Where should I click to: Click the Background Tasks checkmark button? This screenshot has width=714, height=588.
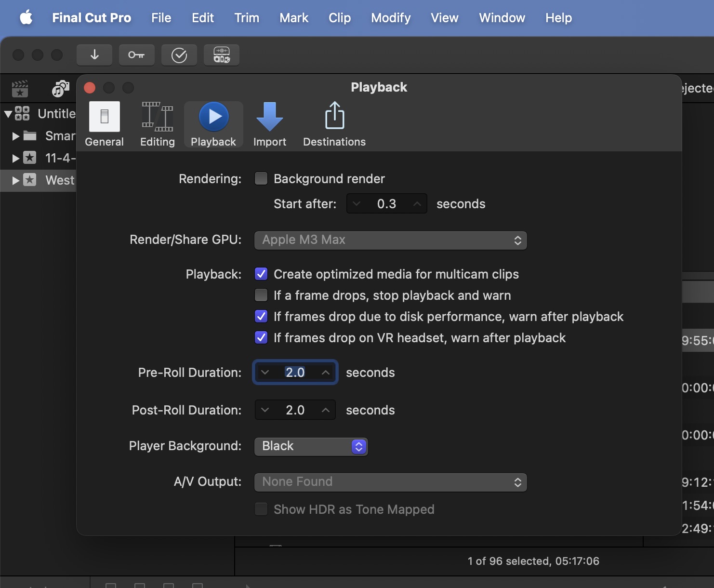(x=179, y=55)
